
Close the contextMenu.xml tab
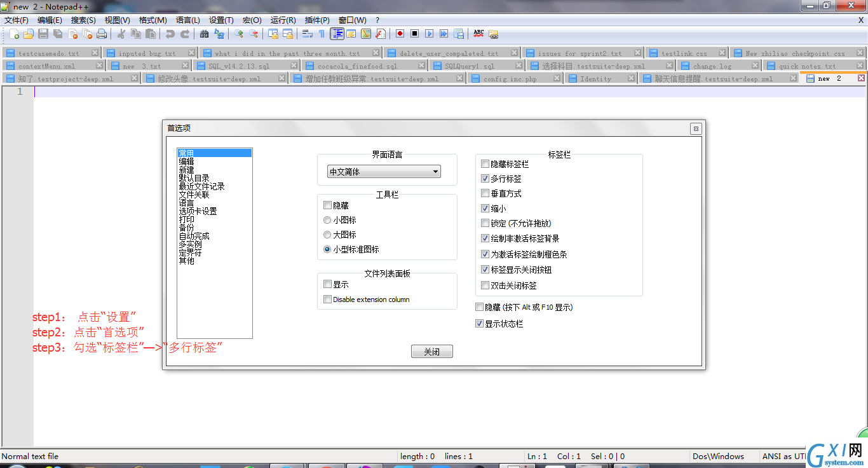coord(99,65)
